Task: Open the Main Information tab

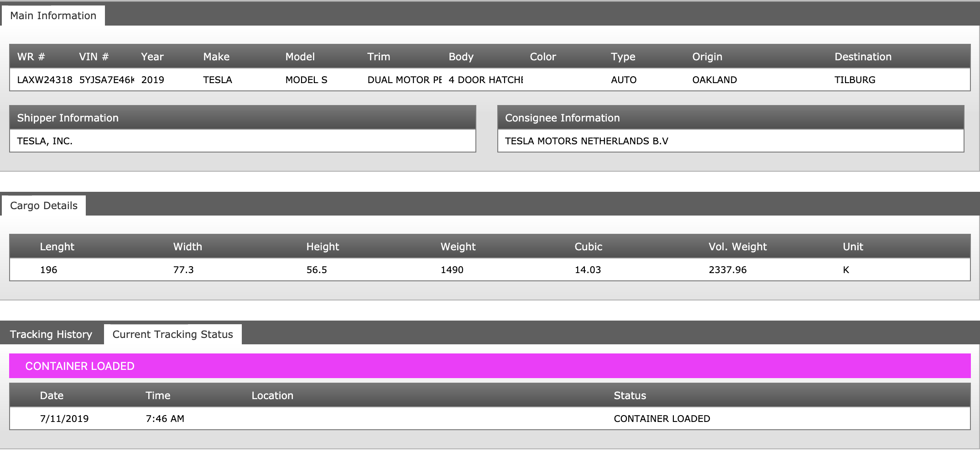Action: tap(53, 16)
